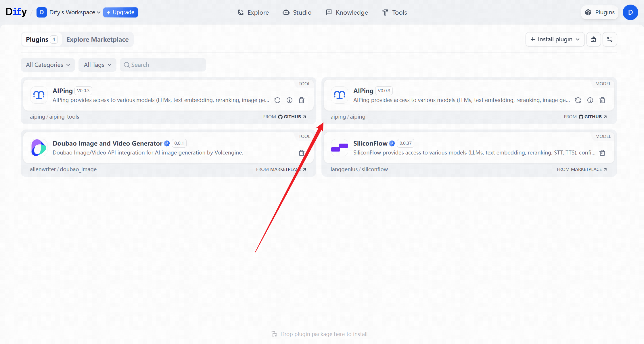Click the Upgrade button
Viewport: 644px width, 344px height.
120,12
